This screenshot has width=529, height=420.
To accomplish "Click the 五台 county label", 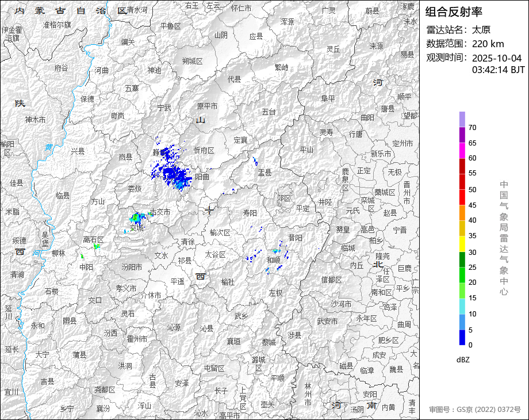I will pos(269,112).
